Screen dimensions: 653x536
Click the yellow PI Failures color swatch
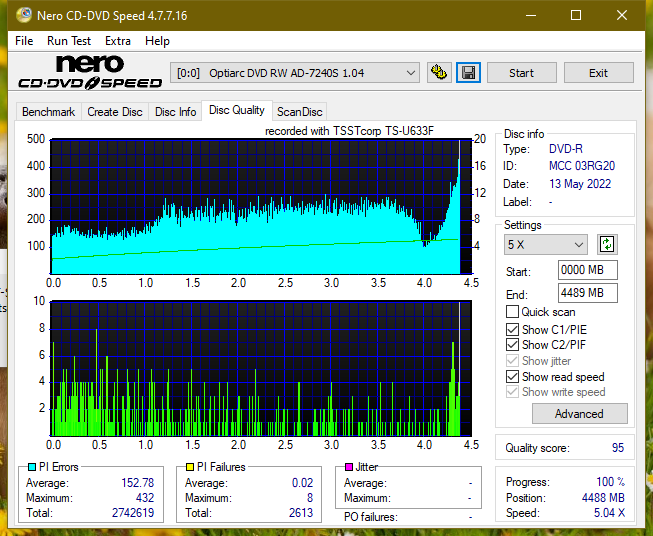[190, 467]
